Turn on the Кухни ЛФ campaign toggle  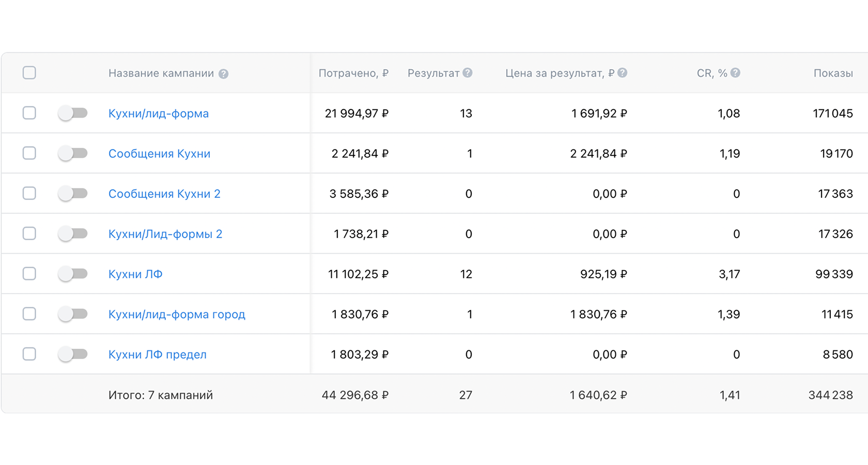pos(73,274)
